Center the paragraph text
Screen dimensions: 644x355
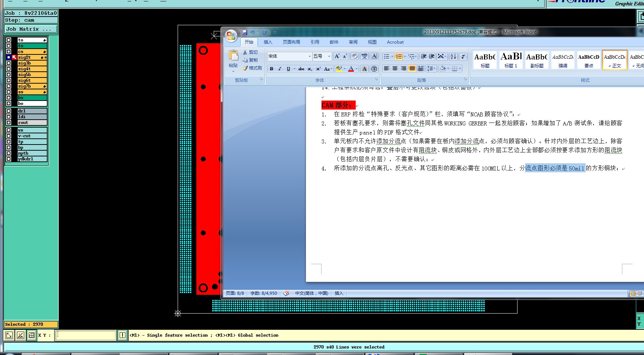(395, 68)
